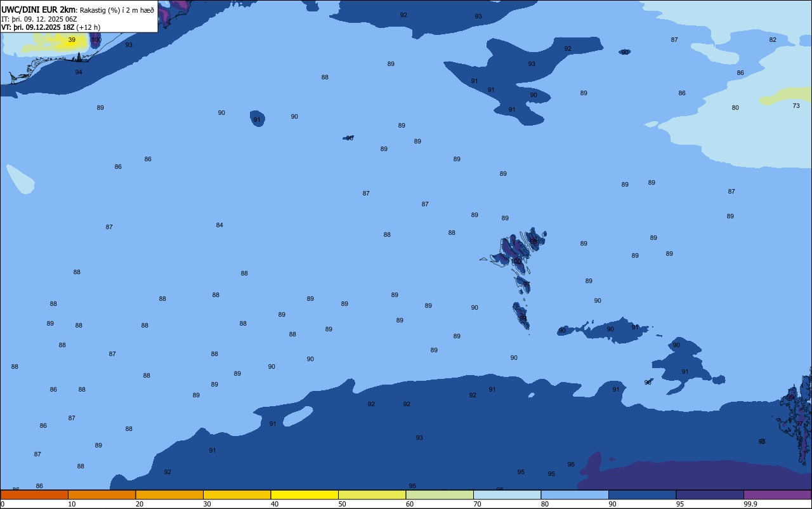Click the dark orange 0–10 legend swatch

tap(34, 494)
